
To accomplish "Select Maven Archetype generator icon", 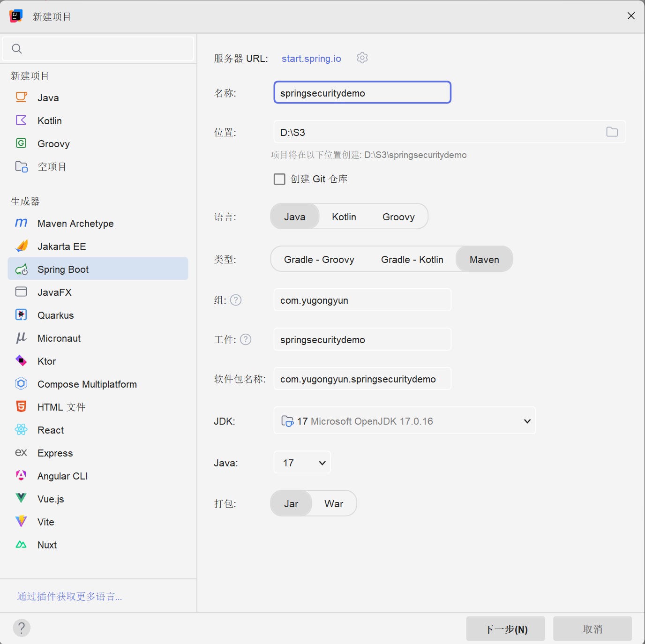I will pos(21,223).
